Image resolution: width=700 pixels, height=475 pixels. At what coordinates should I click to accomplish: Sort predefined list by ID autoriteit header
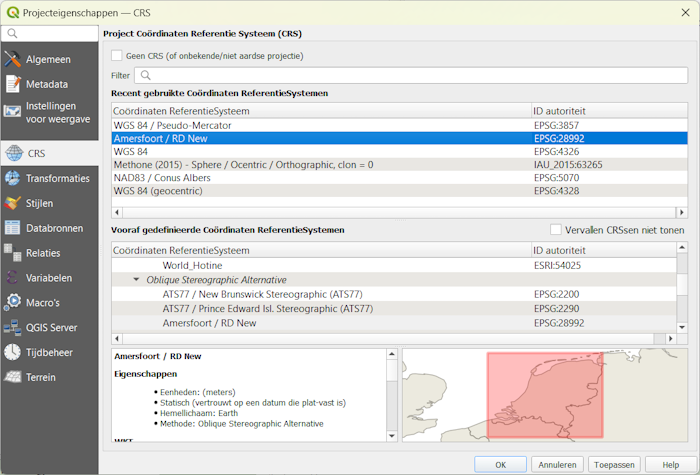point(604,250)
